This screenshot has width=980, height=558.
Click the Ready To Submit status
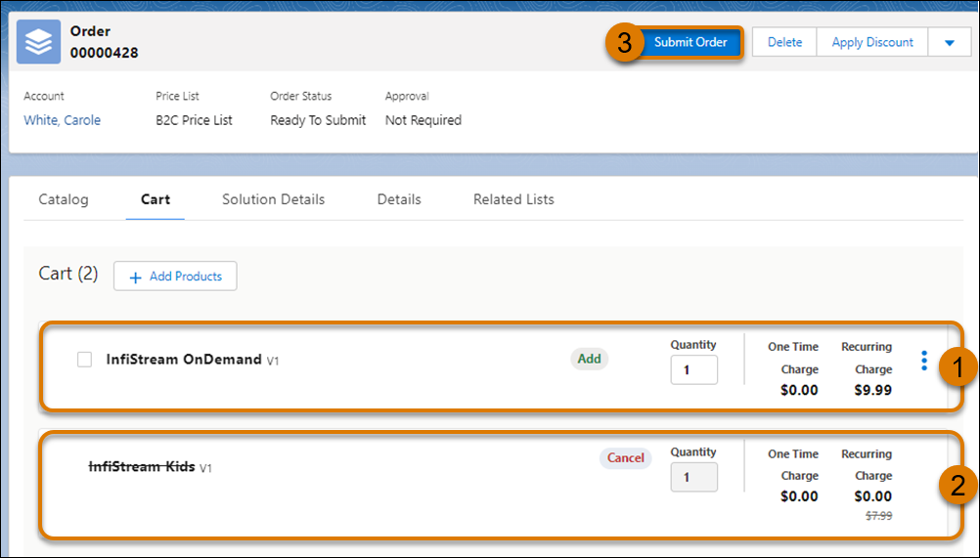(318, 120)
